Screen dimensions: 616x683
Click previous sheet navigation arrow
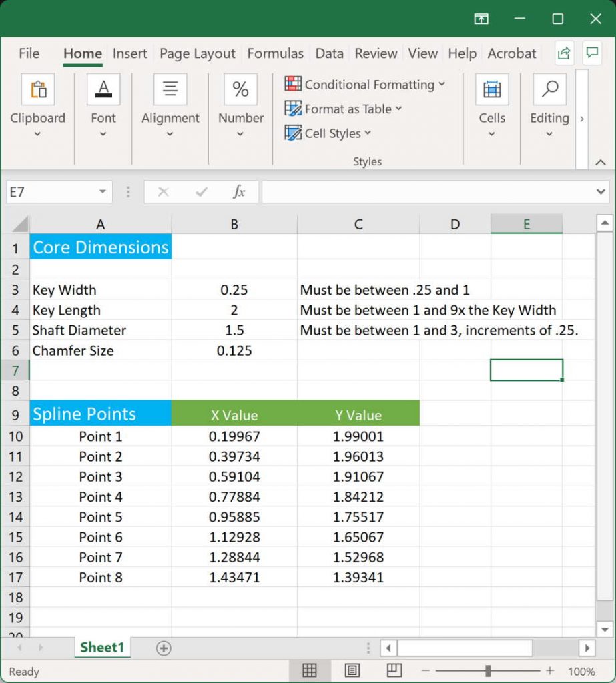19,648
